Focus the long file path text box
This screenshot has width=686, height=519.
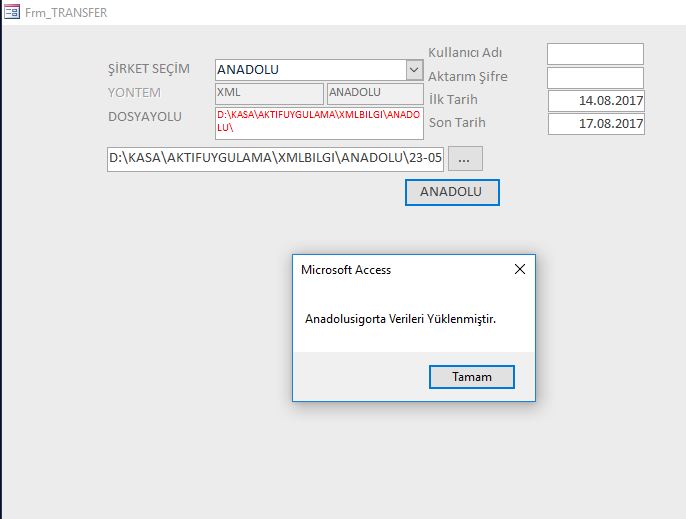[275, 158]
